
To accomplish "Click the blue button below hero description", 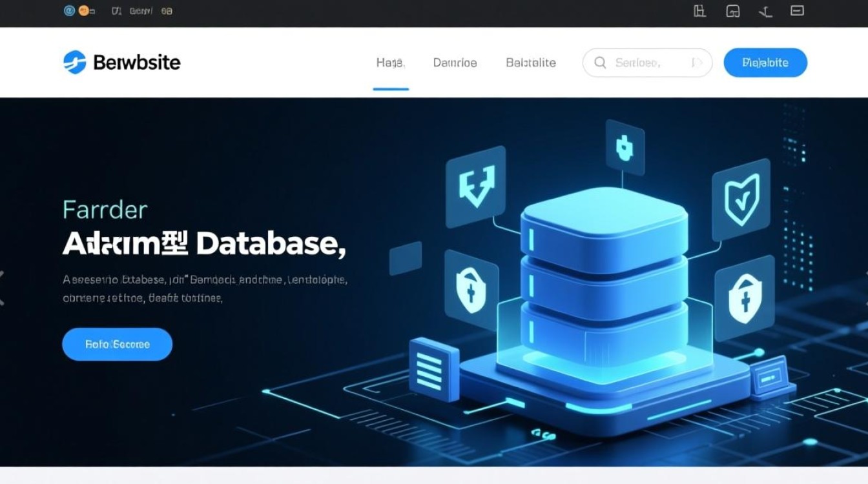I will (x=117, y=344).
